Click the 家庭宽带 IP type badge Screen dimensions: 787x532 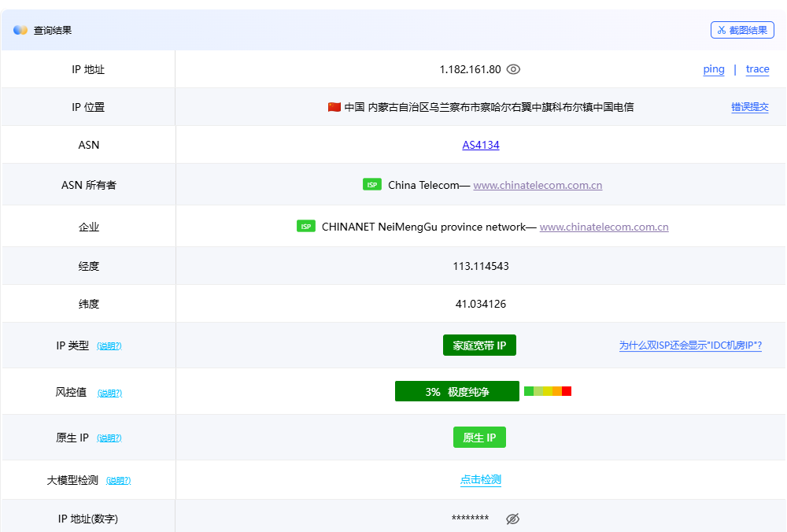(x=479, y=345)
